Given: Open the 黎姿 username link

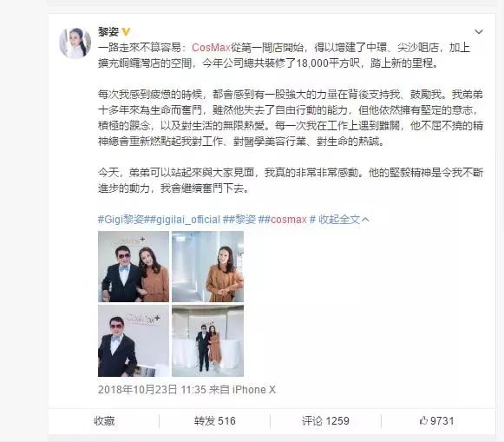Looking at the screenshot, I should point(108,31).
